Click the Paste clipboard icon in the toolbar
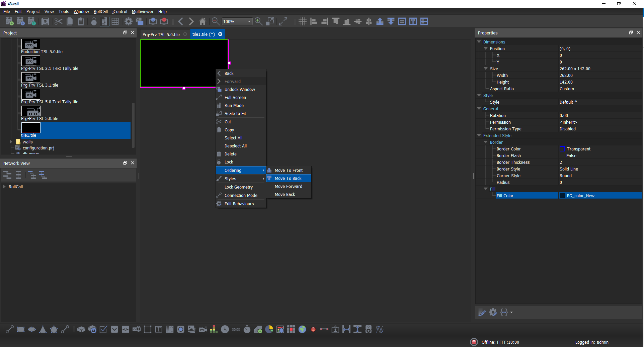644x347 pixels. click(81, 21)
